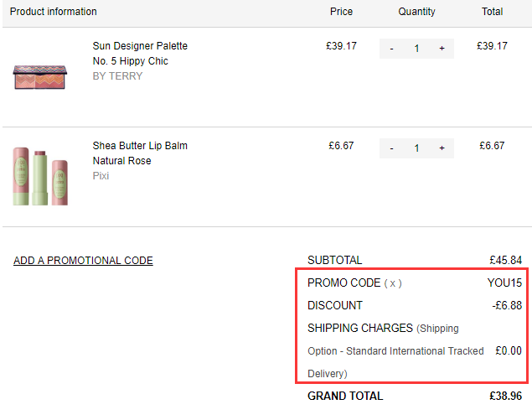Click the Quantity column header
The image size is (532, 420).
click(416, 12)
